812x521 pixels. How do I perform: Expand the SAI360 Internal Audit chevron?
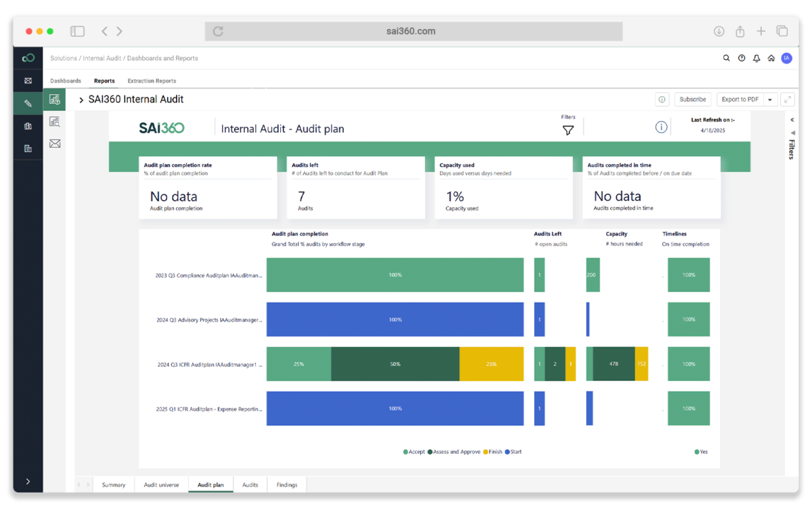80,99
